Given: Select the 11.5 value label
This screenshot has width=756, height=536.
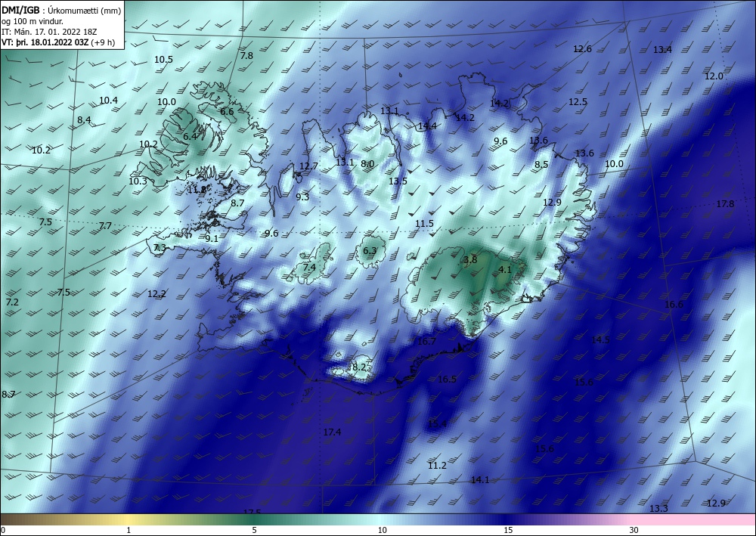Looking at the screenshot, I should pos(424,224).
